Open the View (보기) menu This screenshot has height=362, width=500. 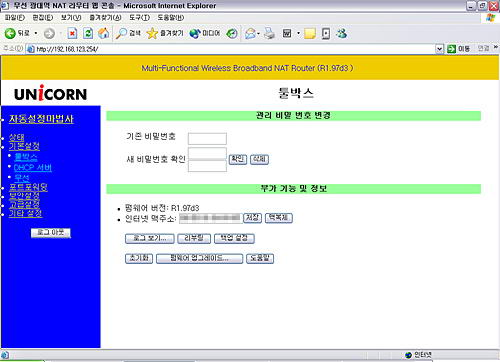tap(71, 18)
